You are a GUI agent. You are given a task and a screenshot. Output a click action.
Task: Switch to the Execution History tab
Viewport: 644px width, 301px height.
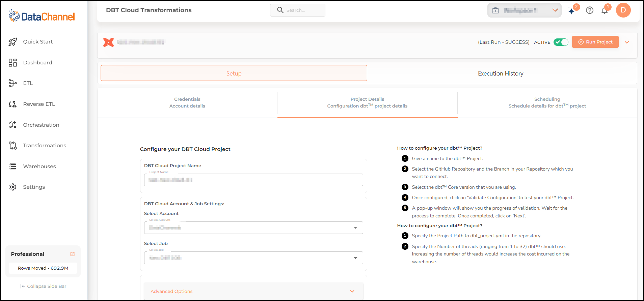click(x=501, y=73)
